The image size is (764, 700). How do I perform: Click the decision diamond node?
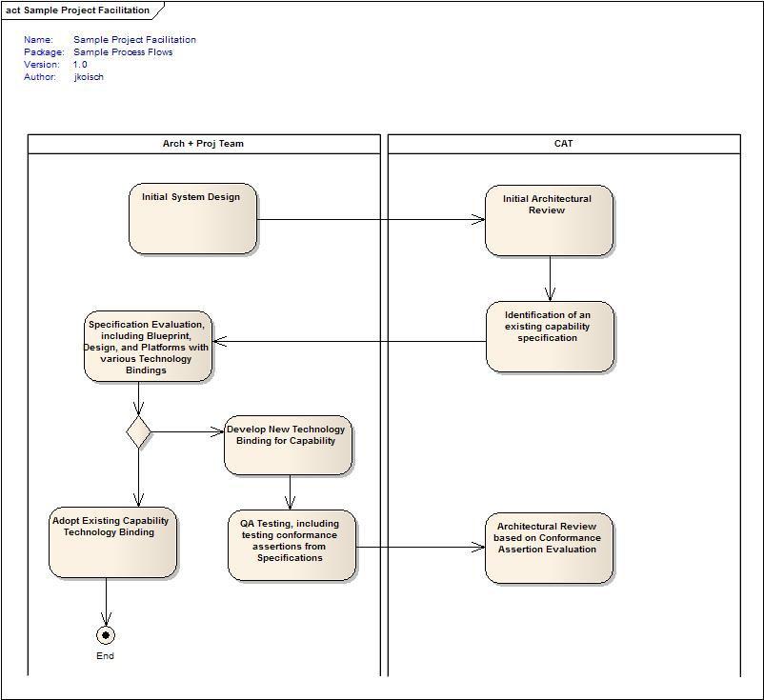[x=139, y=431]
